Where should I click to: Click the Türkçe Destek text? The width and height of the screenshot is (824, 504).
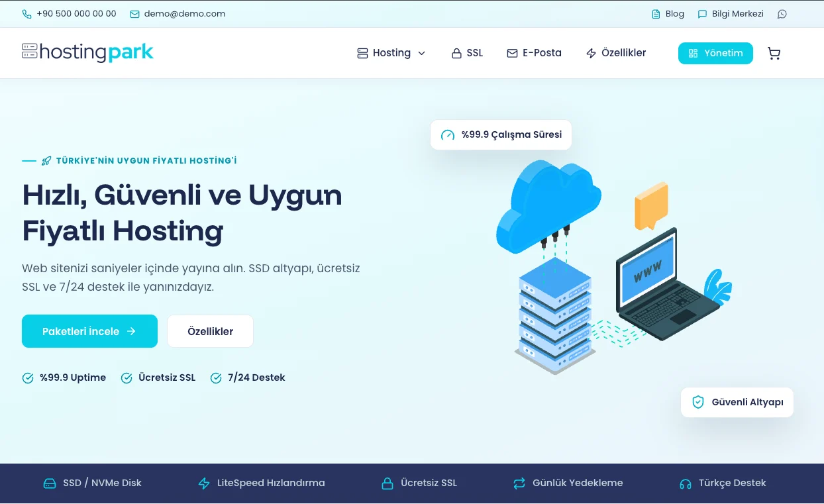click(732, 483)
